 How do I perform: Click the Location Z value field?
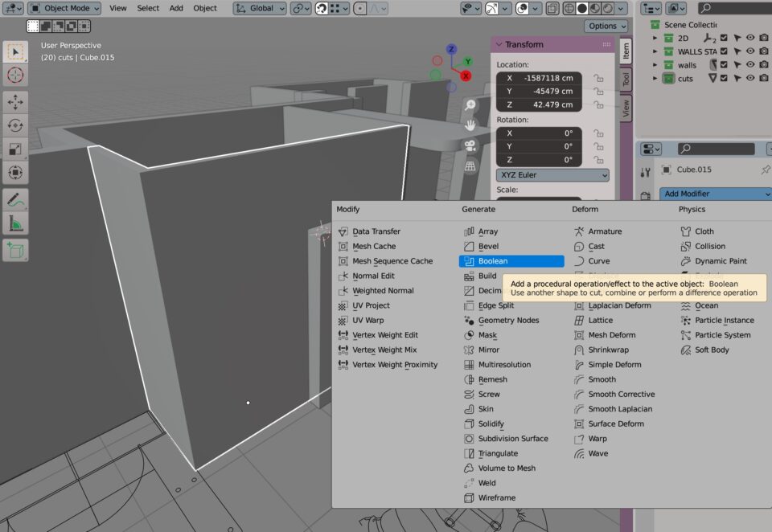539,105
